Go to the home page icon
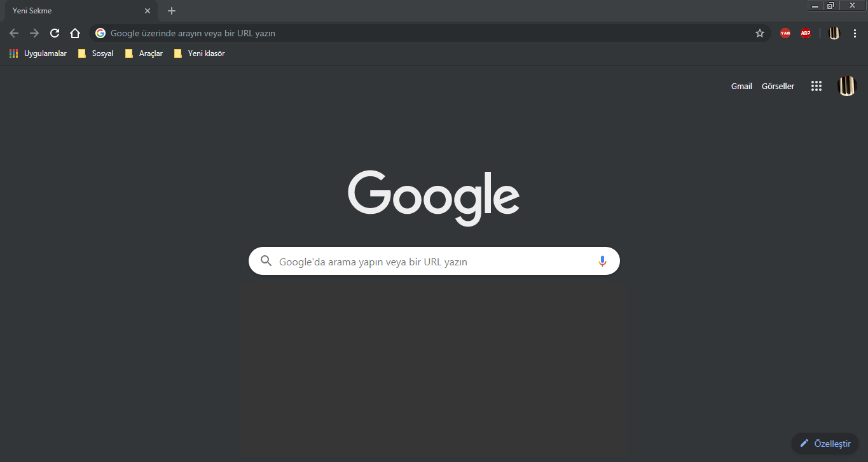Screen dimensions: 868x462 pos(75,33)
